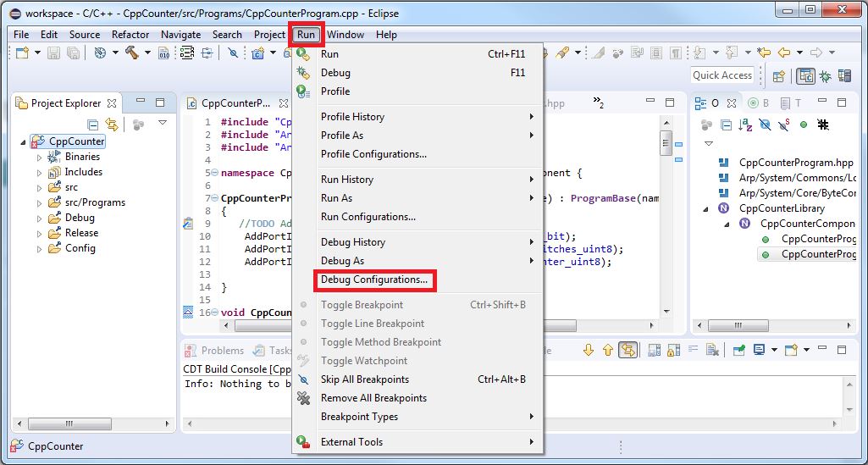
Task: Click the Open Perspective icon
Action: [779, 76]
